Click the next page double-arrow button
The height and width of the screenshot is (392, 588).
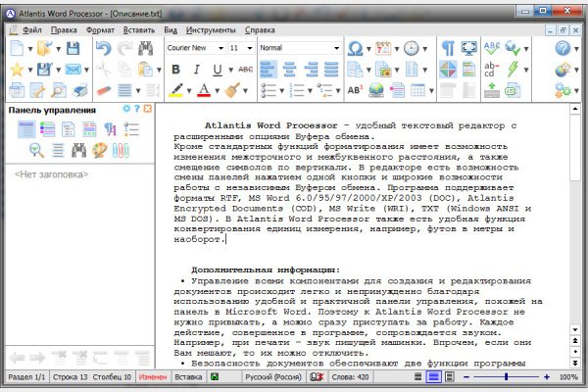click(575, 363)
